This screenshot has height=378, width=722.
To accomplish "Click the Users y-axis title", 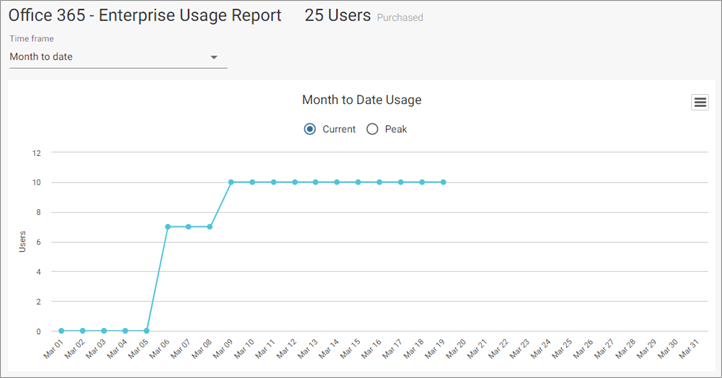I will pos(22,242).
